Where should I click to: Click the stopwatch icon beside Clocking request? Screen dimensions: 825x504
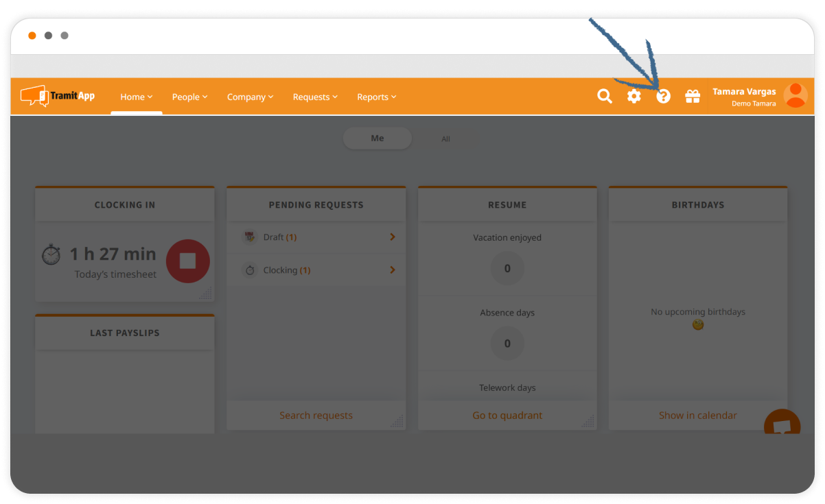click(250, 270)
